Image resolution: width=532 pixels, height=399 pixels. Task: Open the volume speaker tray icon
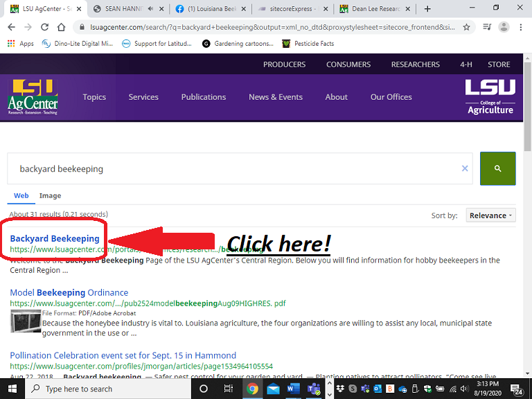pos(465,389)
